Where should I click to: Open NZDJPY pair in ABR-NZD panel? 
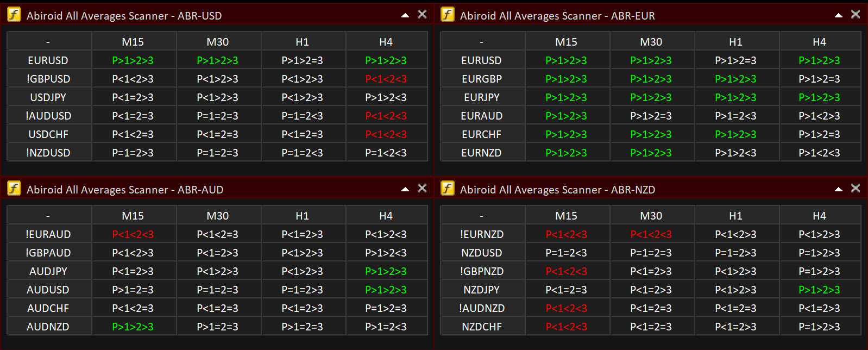click(482, 290)
